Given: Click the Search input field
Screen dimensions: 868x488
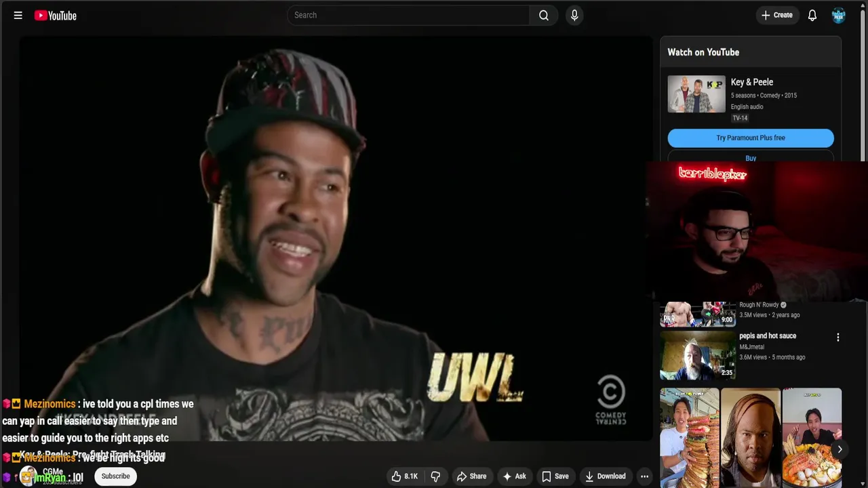Looking at the screenshot, I should [408, 15].
